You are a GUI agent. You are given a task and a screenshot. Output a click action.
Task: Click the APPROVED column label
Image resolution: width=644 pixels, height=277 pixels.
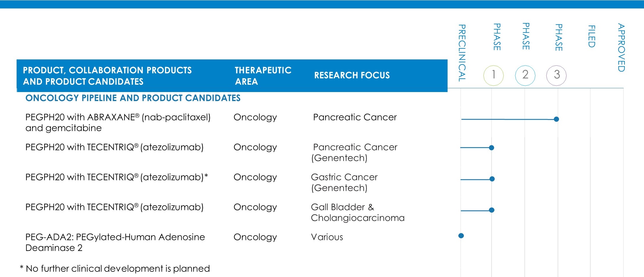(621, 47)
